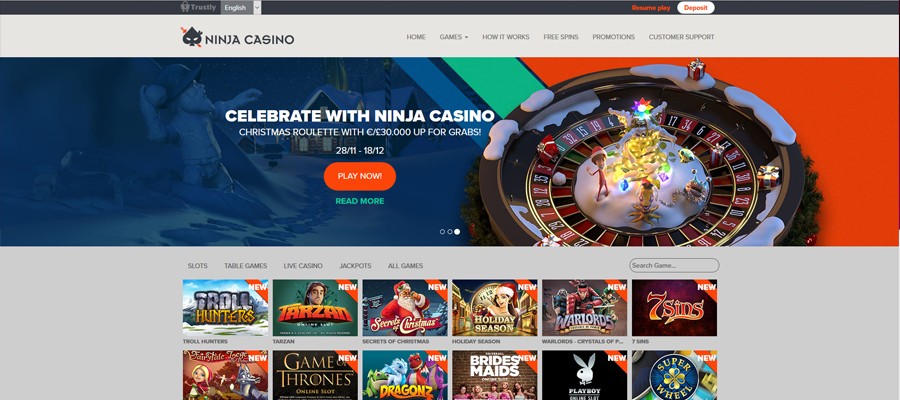Click the Ninja Casino logo
900x400 pixels.
pyautogui.click(x=238, y=37)
